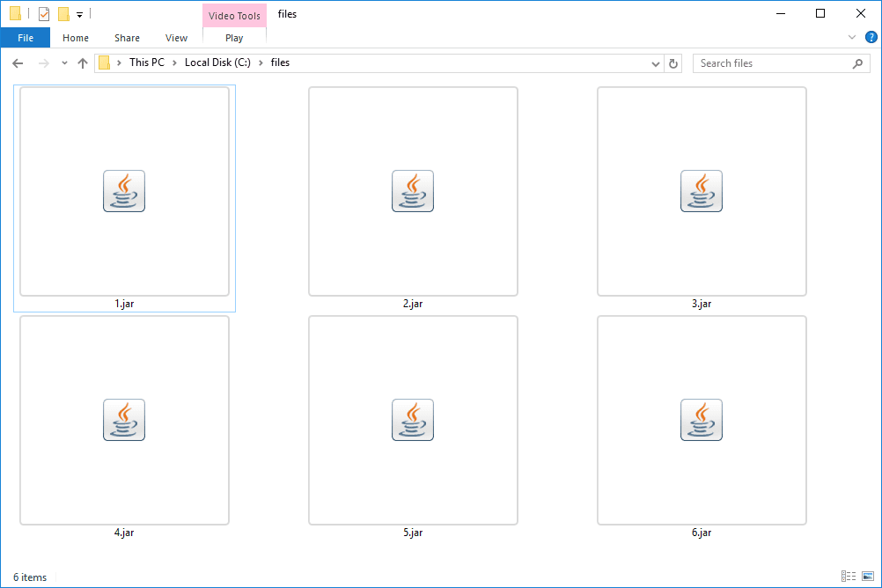Click the Properties quick access icon
The height and width of the screenshot is (588, 882).
tap(44, 13)
